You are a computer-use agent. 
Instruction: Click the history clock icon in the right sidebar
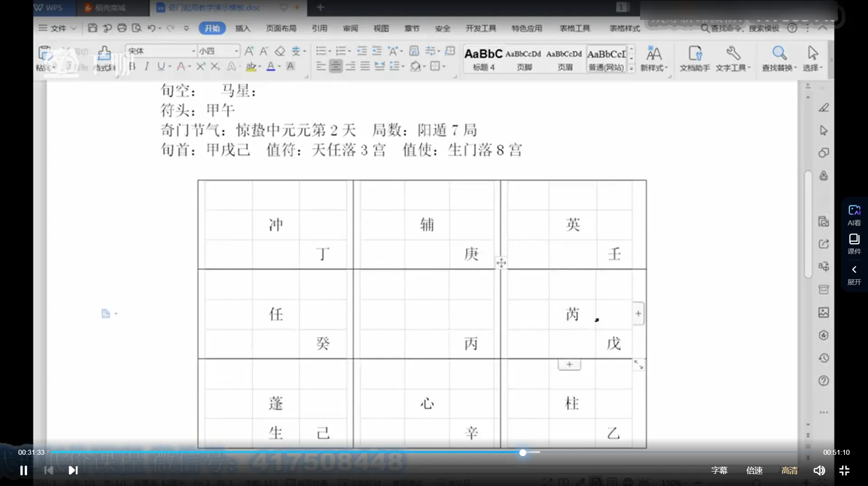pyautogui.click(x=824, y=358)
